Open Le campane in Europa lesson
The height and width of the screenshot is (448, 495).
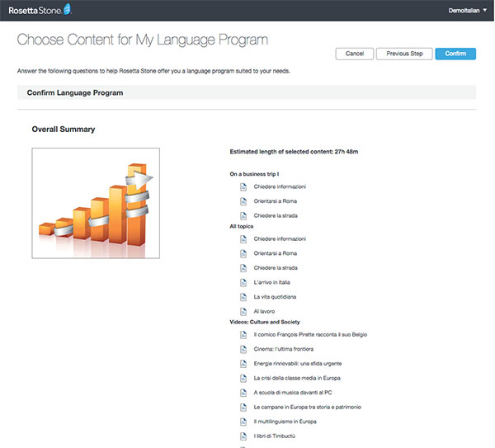(x=307, y=407)
